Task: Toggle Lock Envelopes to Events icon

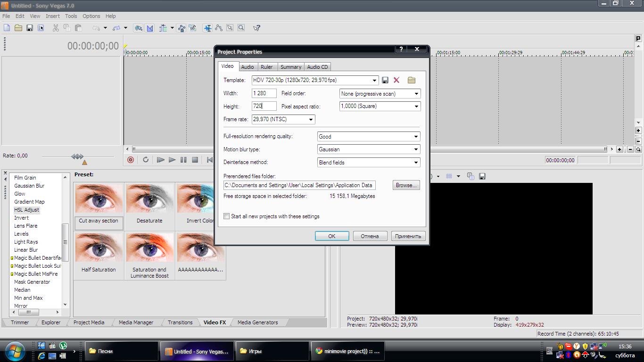Action: click(182, 28)
